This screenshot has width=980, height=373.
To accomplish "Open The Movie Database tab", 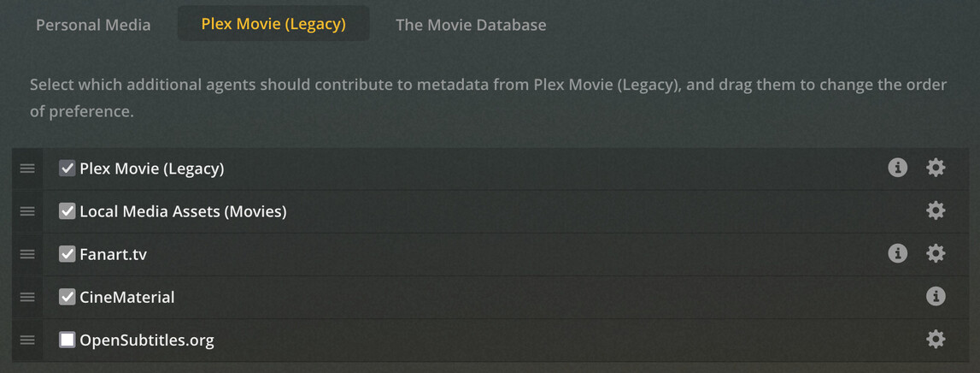I will tap(471, 25).
